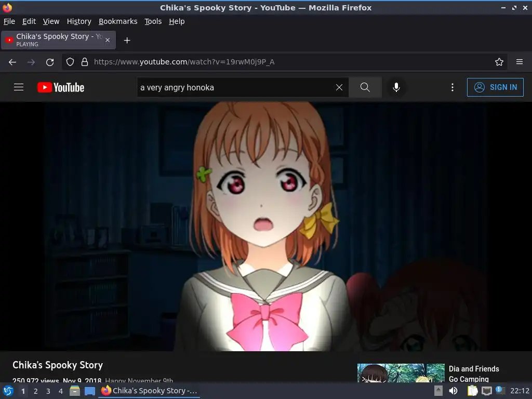This screenshot has height=399, width=532.
Task: Switch to workspace 4
Action: (x=61, y=391)
